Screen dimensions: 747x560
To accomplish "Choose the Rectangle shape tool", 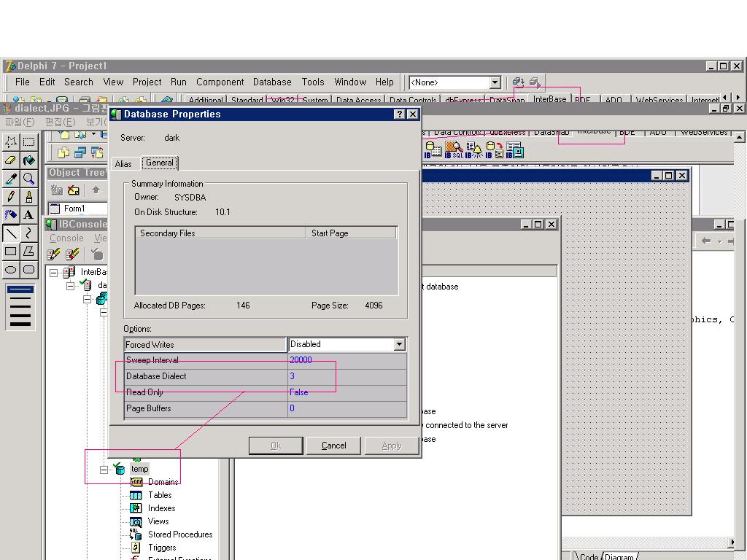I will click(11, 251).
